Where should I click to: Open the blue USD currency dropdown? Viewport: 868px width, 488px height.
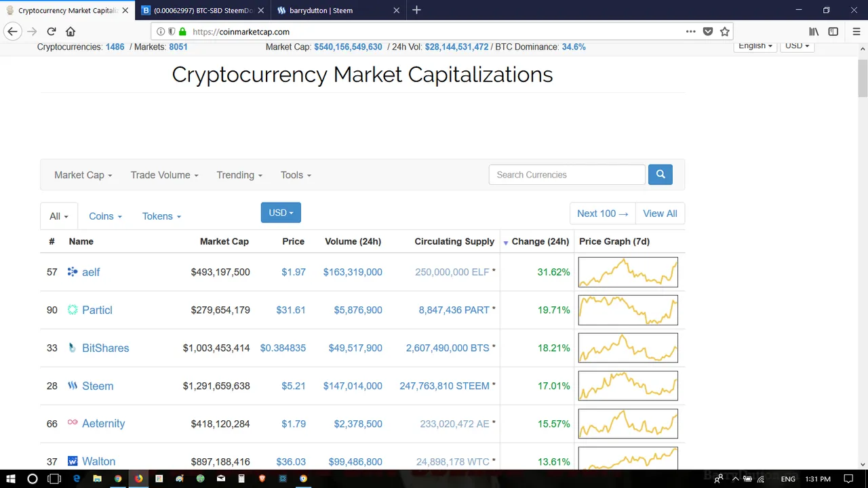281,212
